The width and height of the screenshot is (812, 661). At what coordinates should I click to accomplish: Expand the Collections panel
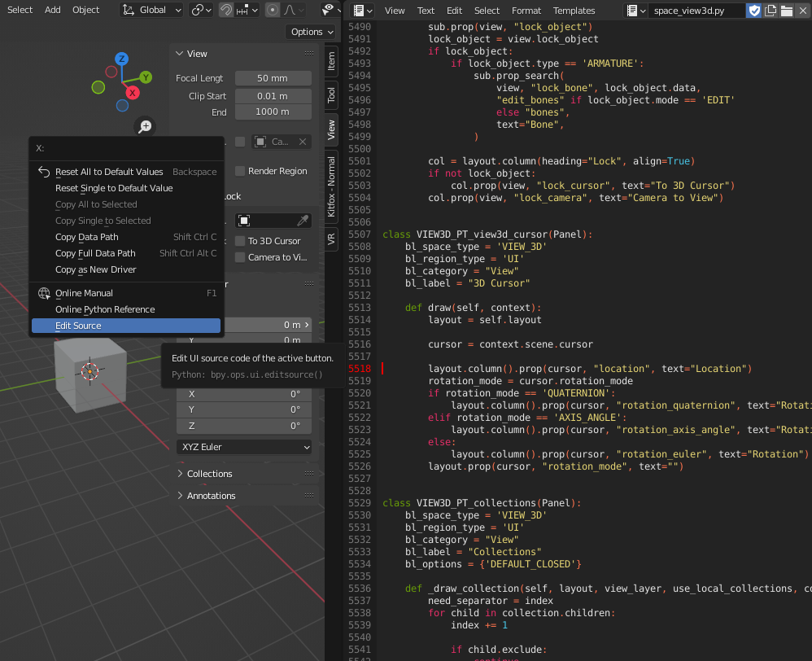(x=180, y=474)
